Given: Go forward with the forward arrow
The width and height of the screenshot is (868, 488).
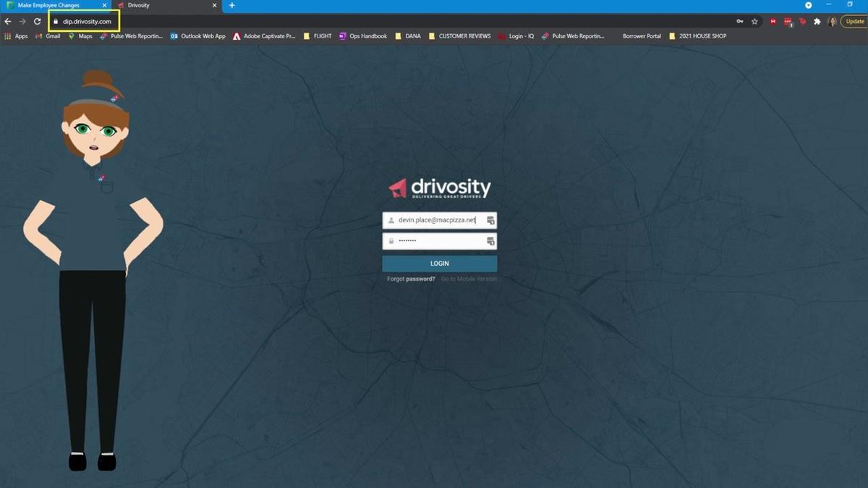Looking at the screenshot, I should (22, 22).
